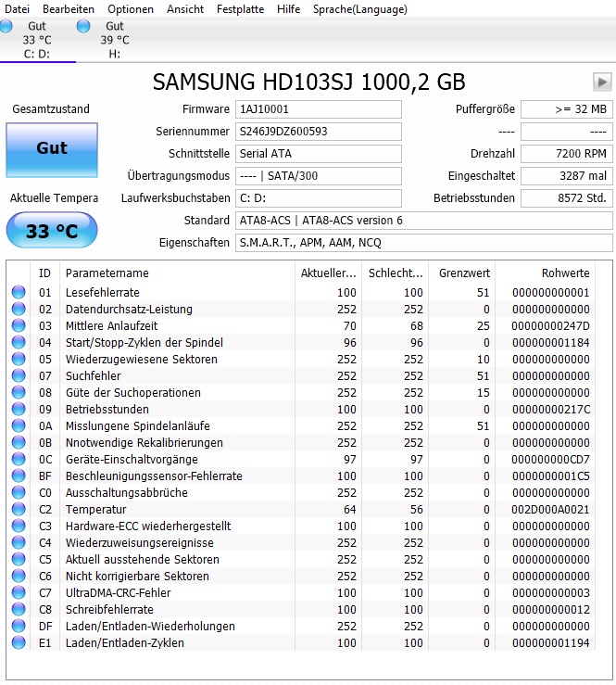This screenshot has width=616, height=685.
Task: Click the Parametername column header
Action: (x=177, y=273)
